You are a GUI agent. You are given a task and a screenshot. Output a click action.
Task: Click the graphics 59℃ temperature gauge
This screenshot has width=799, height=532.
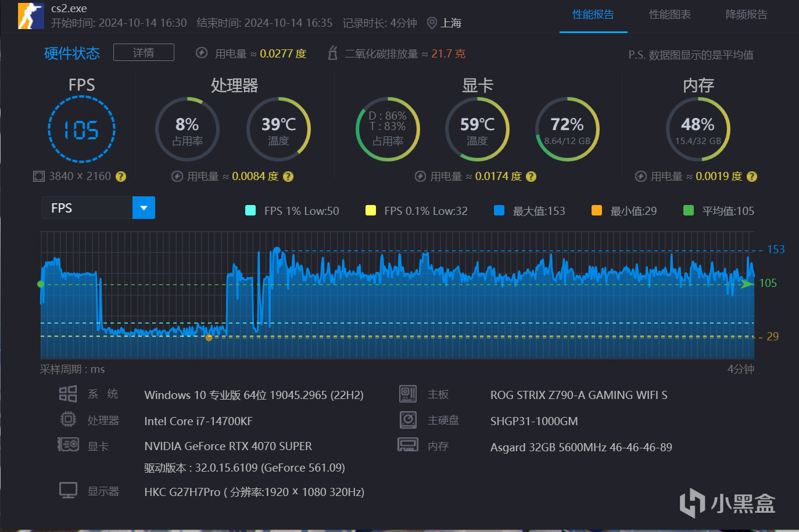[477, 129]
